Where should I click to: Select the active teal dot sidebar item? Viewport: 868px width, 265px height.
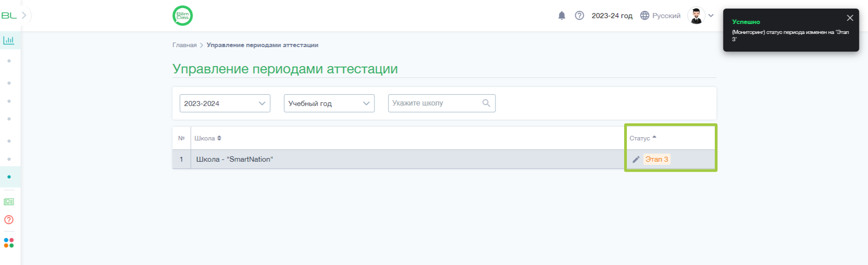tap(9, 177)
